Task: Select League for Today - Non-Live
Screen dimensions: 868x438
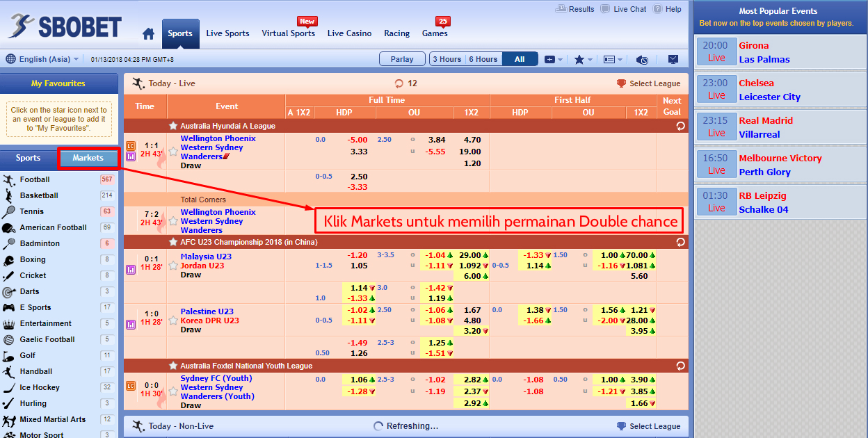Action: point(649,426)
